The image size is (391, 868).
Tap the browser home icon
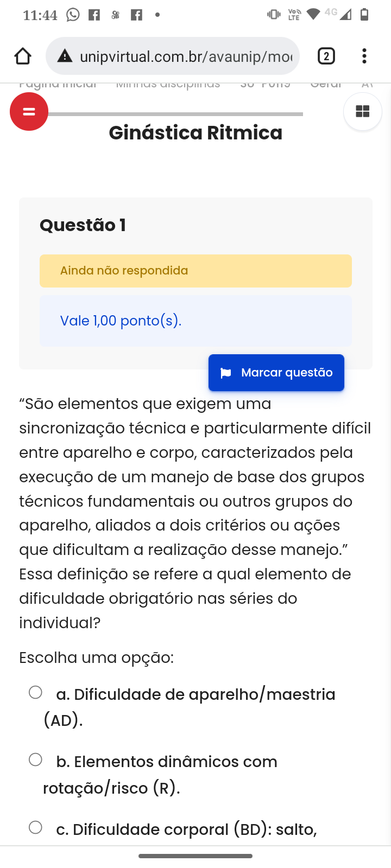(x=23, y=56)
